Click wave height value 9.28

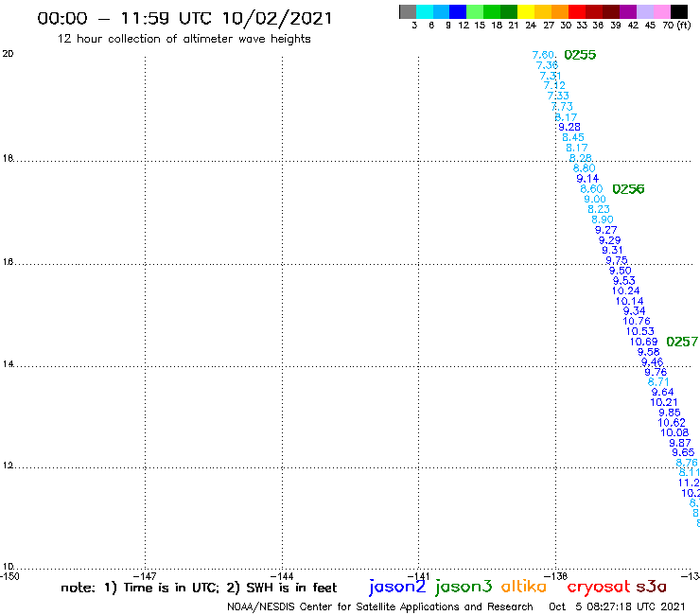point(569,127)
